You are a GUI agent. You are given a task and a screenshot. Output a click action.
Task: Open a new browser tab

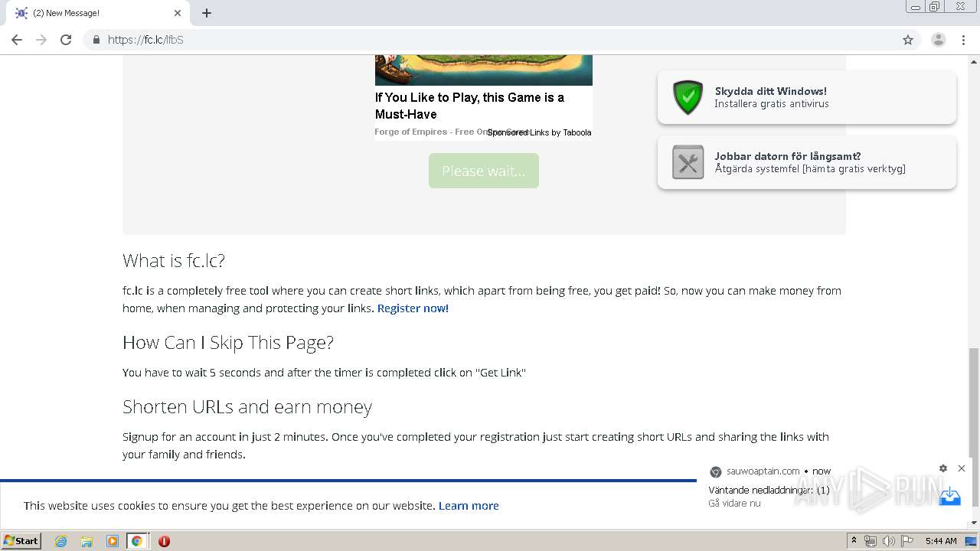pyautogui.click(x=207, y=13)
